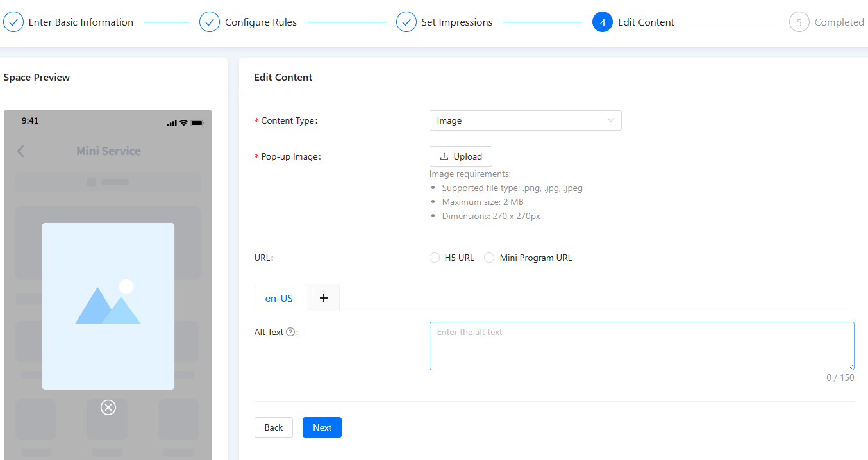Click the URL field label
The height and width of the screenshot is (460, 868).
[264, 258]
